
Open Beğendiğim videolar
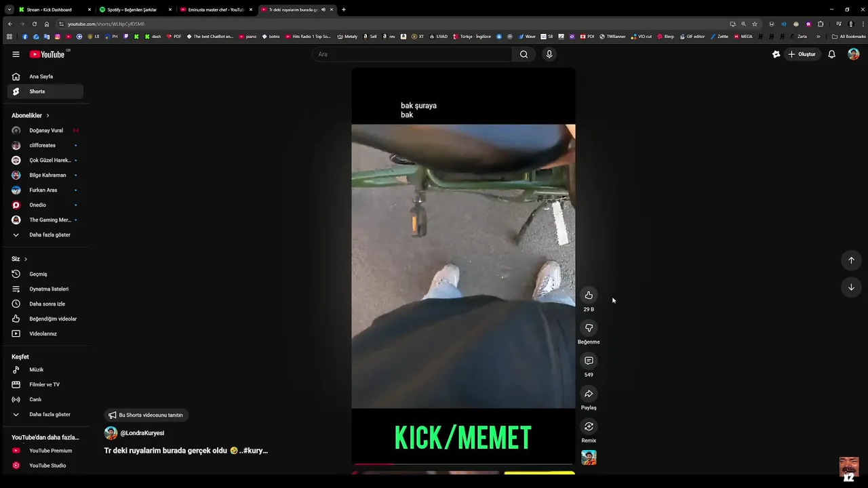point(45,319)
